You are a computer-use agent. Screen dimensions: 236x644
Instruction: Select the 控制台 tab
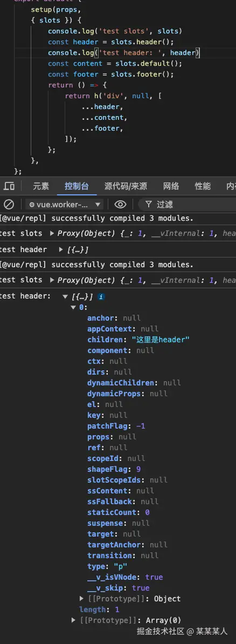point(77,186)
